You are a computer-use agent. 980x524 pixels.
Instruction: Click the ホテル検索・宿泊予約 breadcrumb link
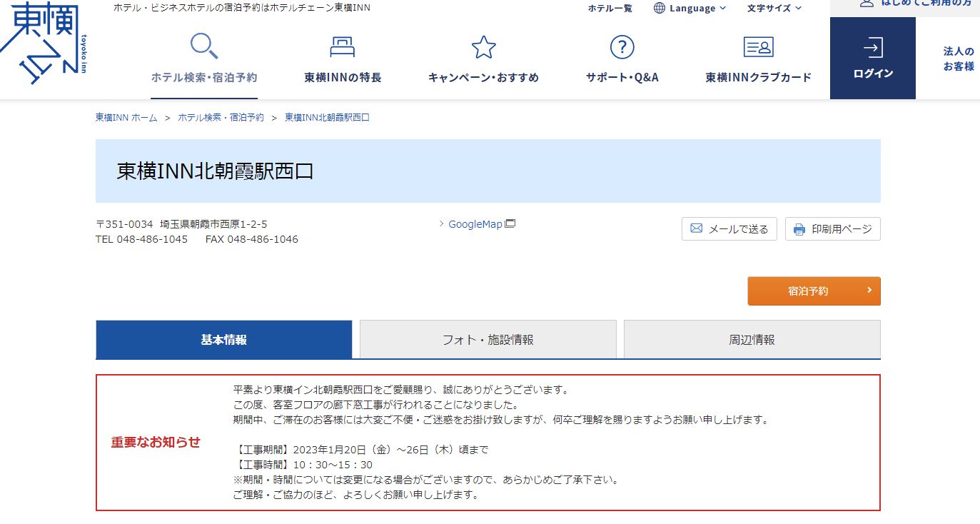(x=221, y=117)
